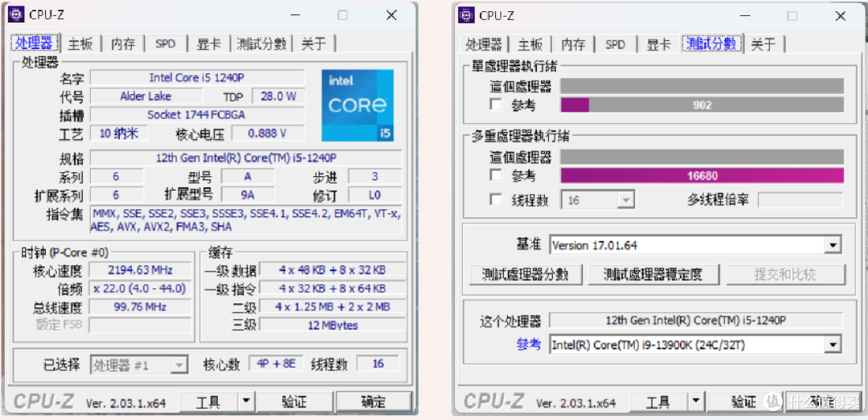
Task: Click the 名字 field Intel Core i5 1240P
Action: pyautogui.click(x=197, y=77)
